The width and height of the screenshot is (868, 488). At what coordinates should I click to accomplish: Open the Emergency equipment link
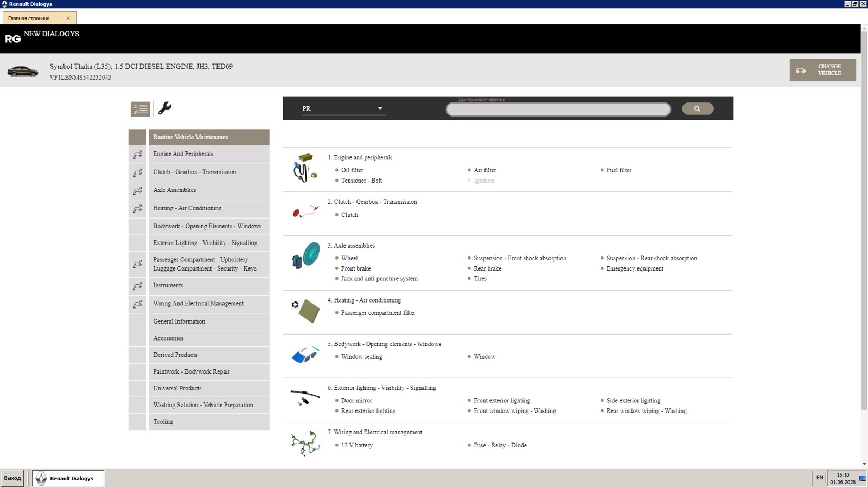[635, 268]
